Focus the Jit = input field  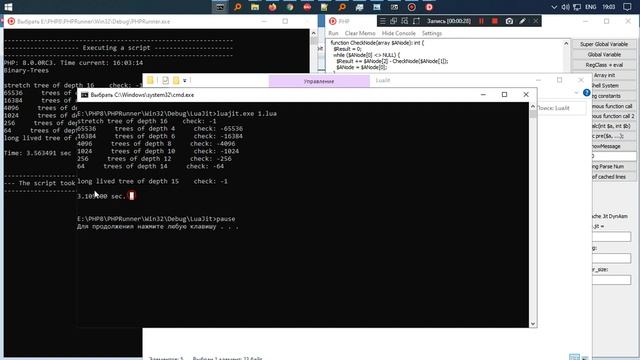click(x=611, y=236)
